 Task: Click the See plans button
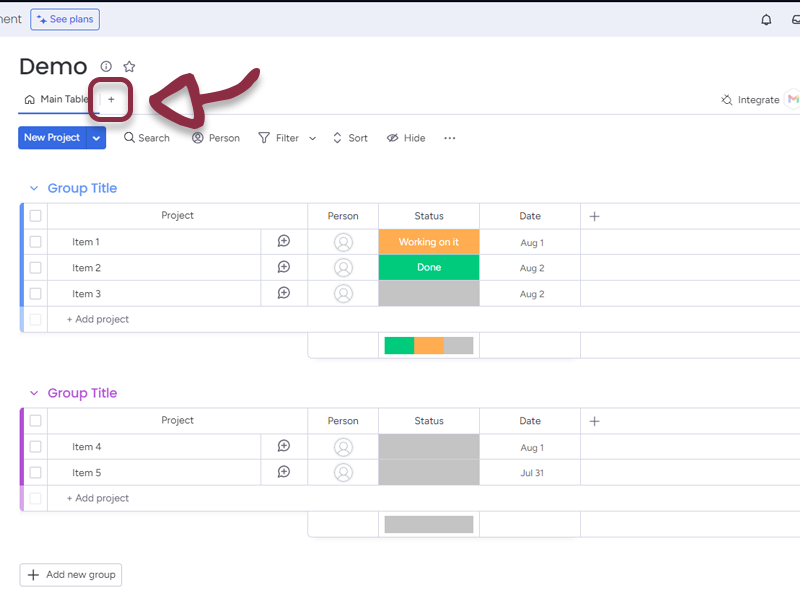[65, 19]
